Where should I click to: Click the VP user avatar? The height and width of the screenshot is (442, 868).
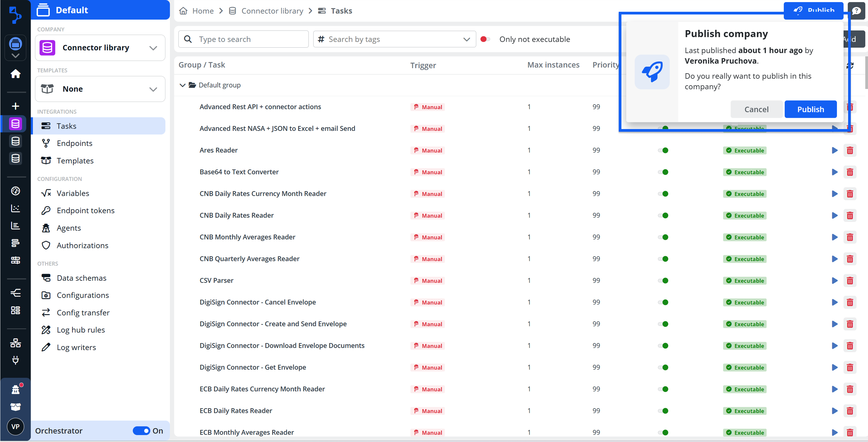15,427
